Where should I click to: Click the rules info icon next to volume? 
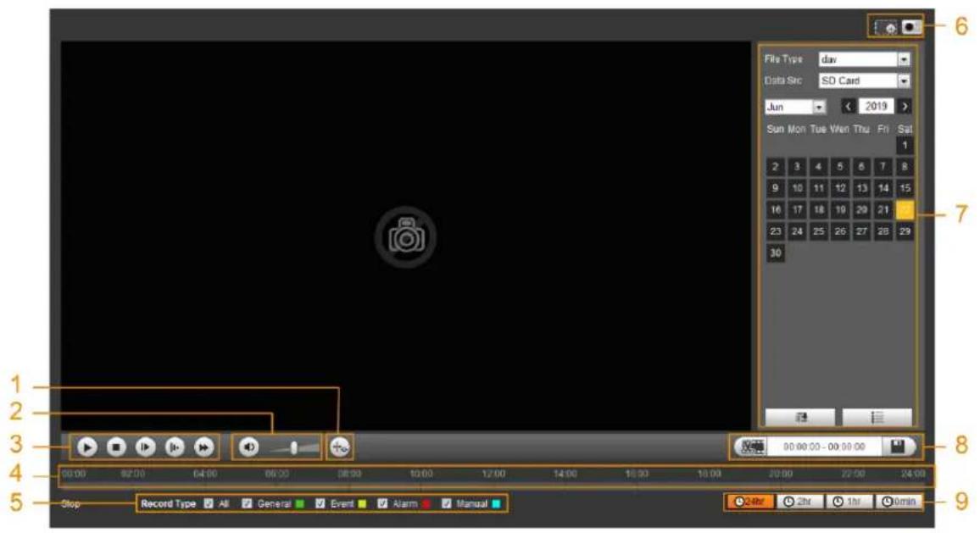pyautogui.click(x=339, y=447)
